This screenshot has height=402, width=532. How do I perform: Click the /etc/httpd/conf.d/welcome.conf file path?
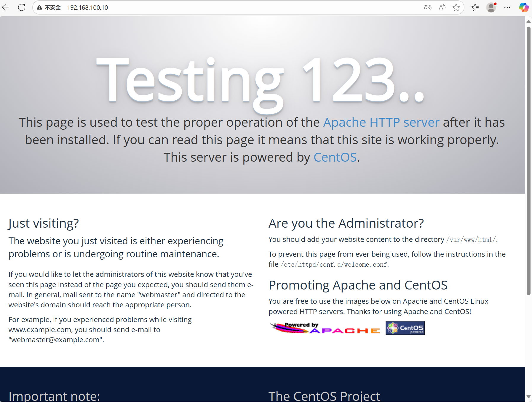click(334, 264)
